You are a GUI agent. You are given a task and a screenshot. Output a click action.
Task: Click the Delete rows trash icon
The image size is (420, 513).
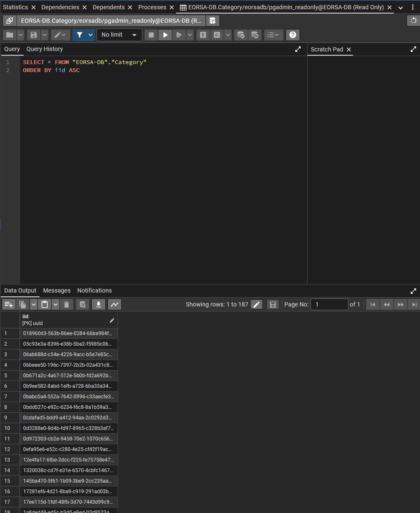67,304
